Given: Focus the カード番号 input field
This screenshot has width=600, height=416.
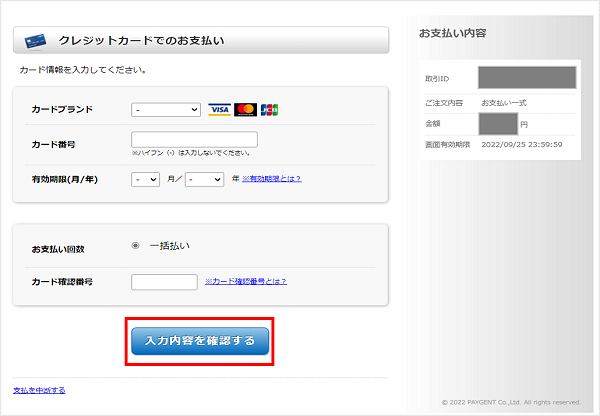Looking at the screenshot, I should coord(194,140).
